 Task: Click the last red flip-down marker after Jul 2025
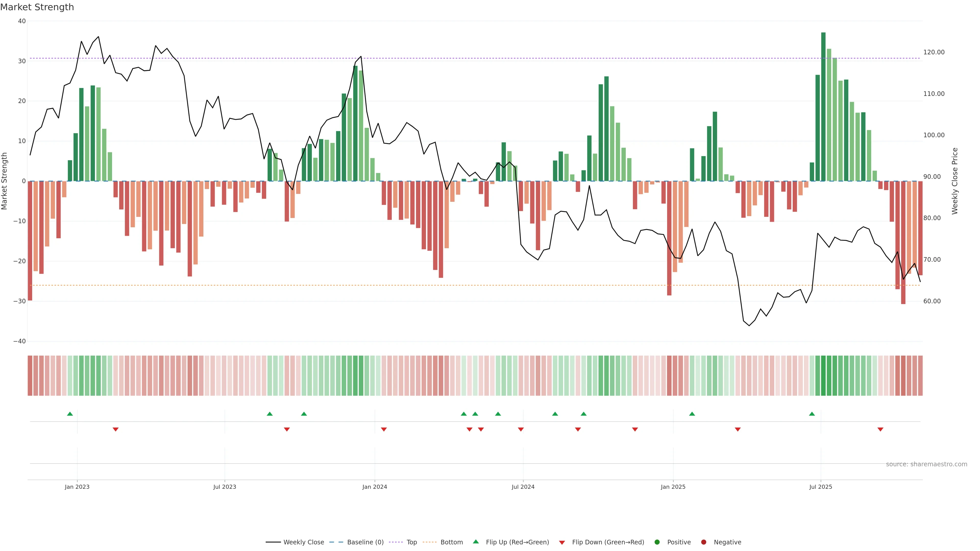(x=880, y=429)
